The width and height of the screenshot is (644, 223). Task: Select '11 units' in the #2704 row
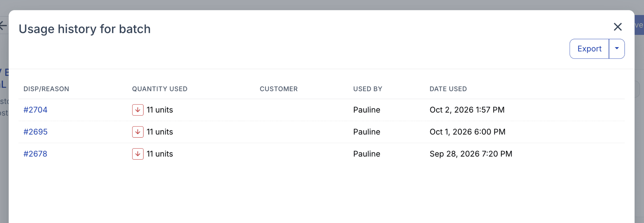tap(160, 110)
